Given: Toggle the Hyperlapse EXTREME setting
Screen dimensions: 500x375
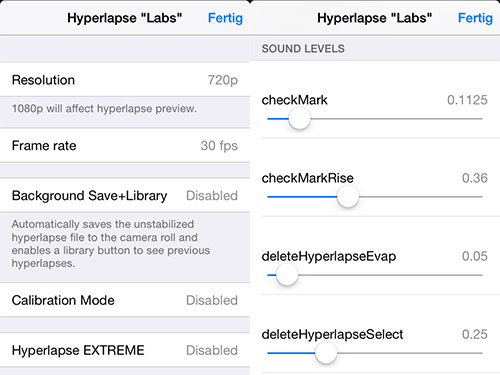Looking at the screenshot, I should [x=125, y=350].
